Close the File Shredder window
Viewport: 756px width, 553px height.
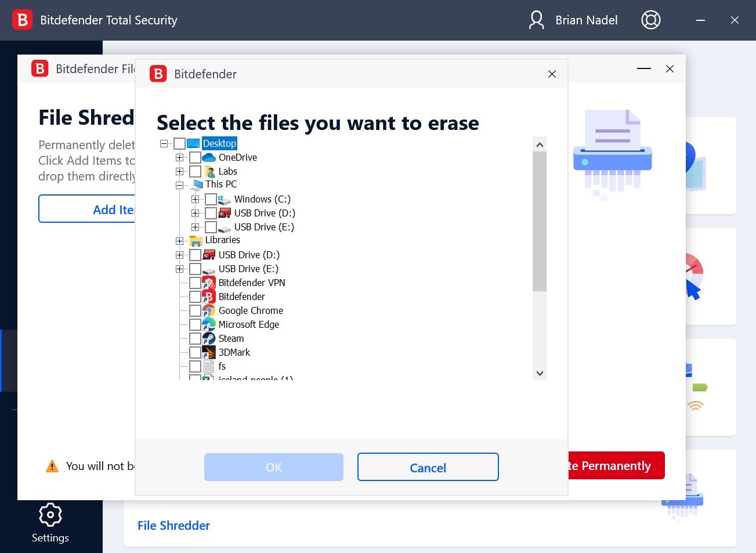click(x=670, y=68)
